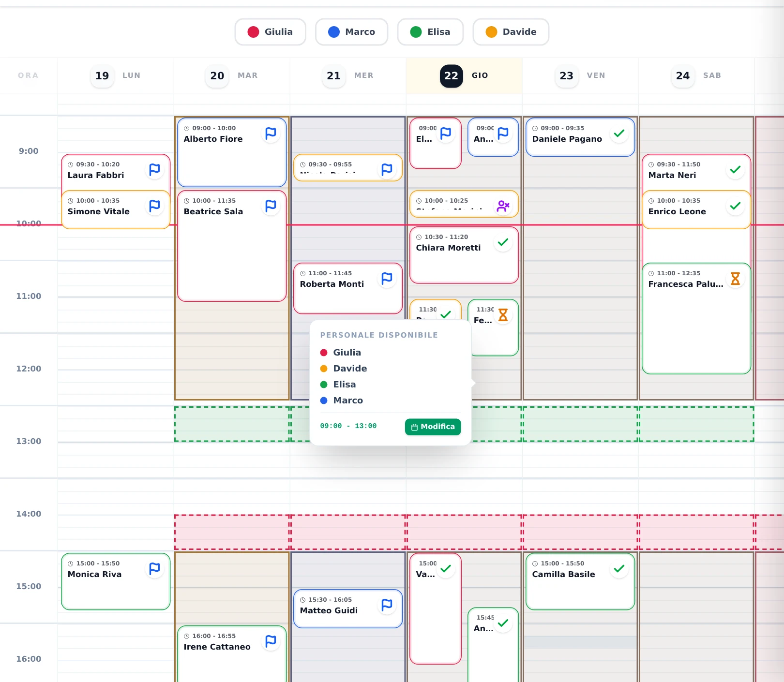Select day 19 LUN in the header
Viewport: 784px width, 682px height.
pyautogui.click(x=116, y=75)
